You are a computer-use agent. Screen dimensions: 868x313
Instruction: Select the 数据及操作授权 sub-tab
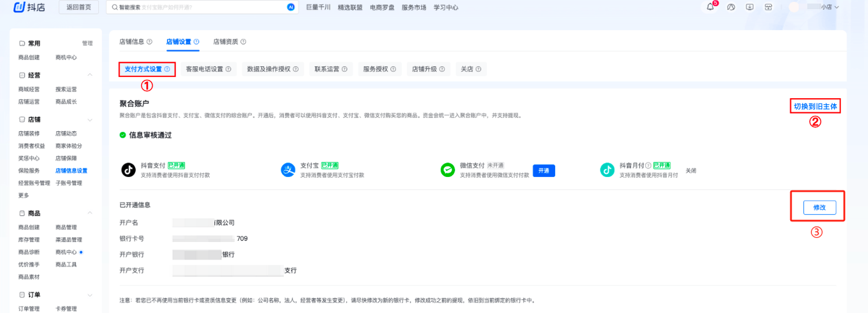pos(273,69)
